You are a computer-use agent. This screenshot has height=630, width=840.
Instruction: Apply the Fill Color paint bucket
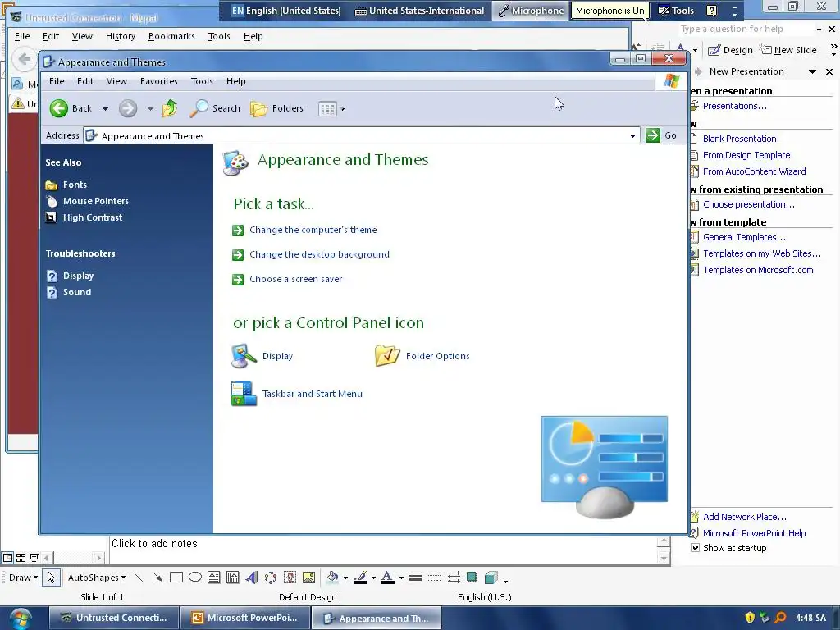(x=332, y=577)
